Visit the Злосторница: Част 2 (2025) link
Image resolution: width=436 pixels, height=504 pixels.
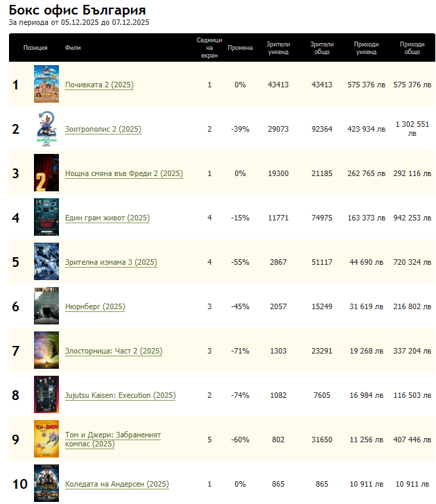pos(113,351)
